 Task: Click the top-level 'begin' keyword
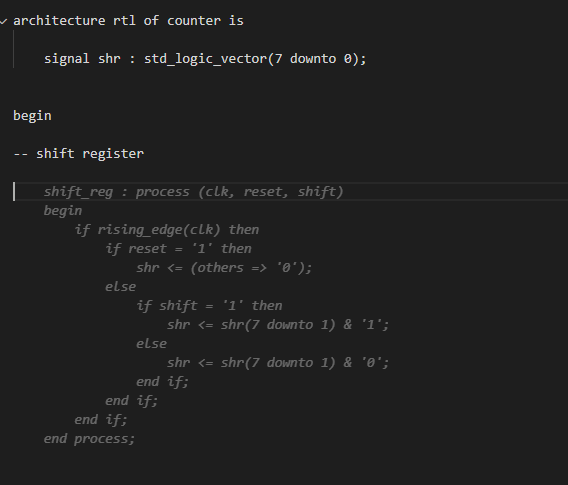[x=32, y=116]
